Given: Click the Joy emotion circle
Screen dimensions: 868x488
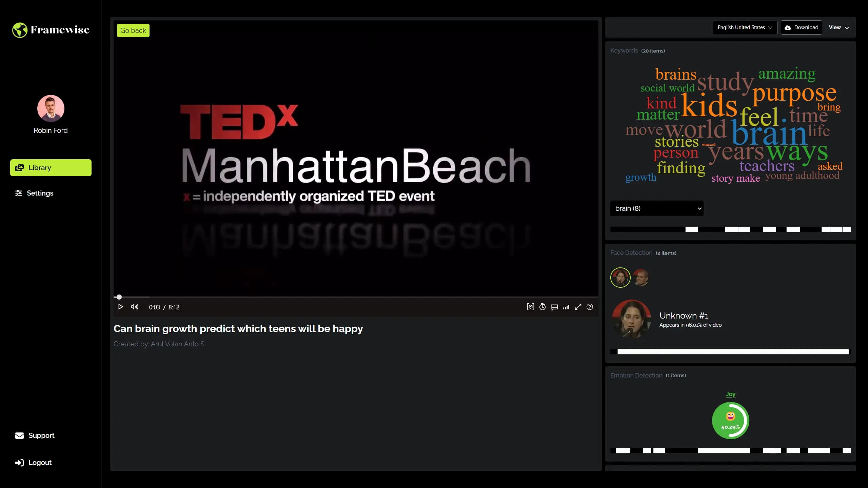Looking at the screenshot, I should click(730, 421).
